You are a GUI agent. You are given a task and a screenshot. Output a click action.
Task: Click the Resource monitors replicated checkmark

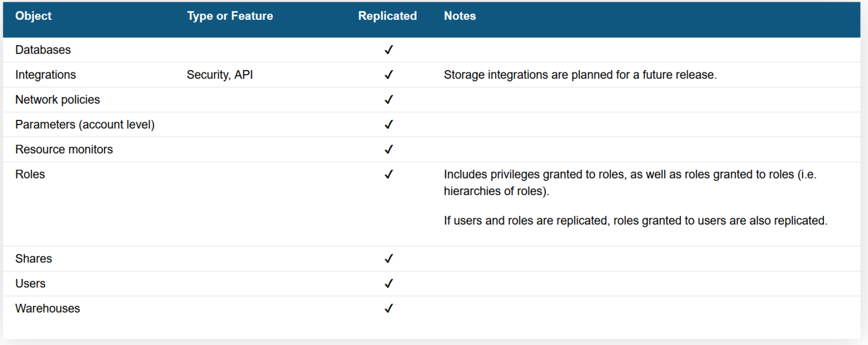click(388, 149)
